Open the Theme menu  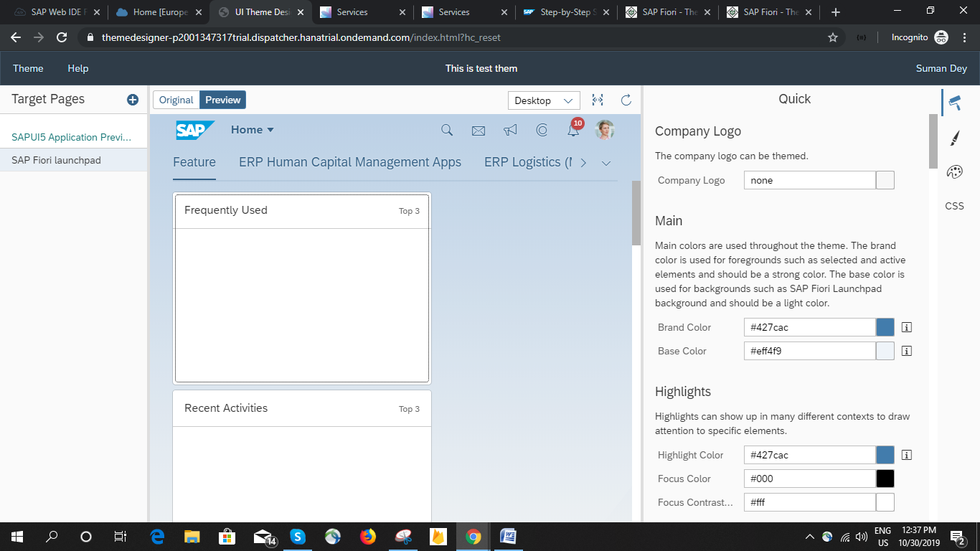point(28,68)
